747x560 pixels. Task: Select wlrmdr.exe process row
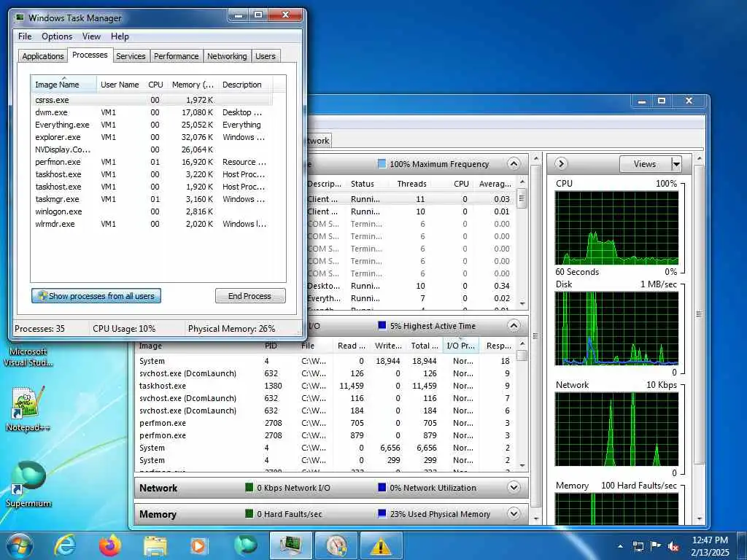click(x=152, y=224)
